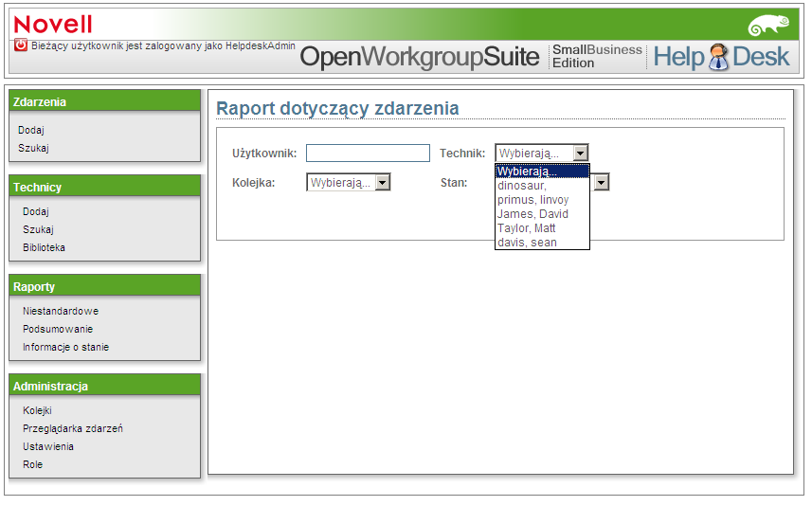The image size is (812, 506).
Task: Click the Novell logo
Action: [53, 25]
